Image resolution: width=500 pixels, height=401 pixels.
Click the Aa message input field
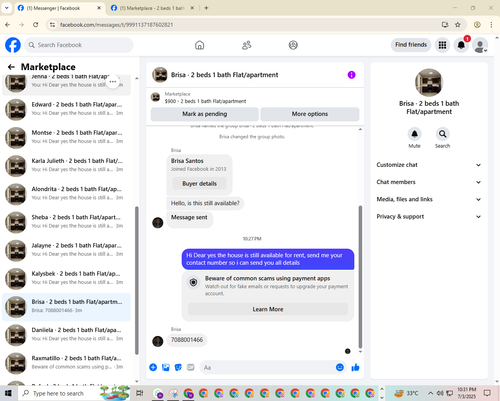point(273,367)
